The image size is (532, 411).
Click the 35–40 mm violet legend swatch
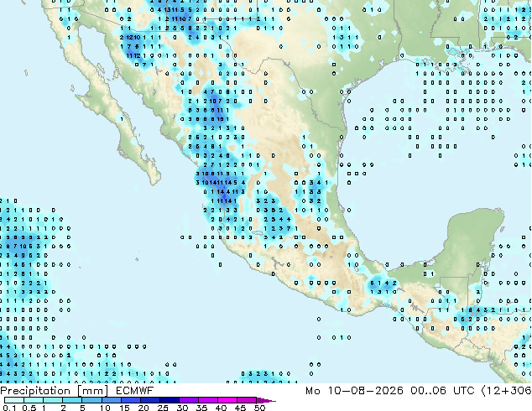[207, 400]
